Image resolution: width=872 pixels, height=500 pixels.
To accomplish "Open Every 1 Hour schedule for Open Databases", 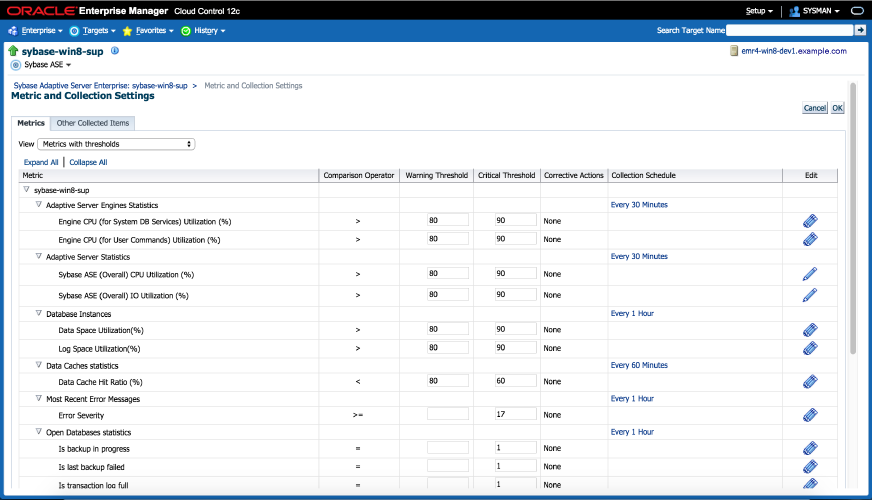I will [632, 432].
